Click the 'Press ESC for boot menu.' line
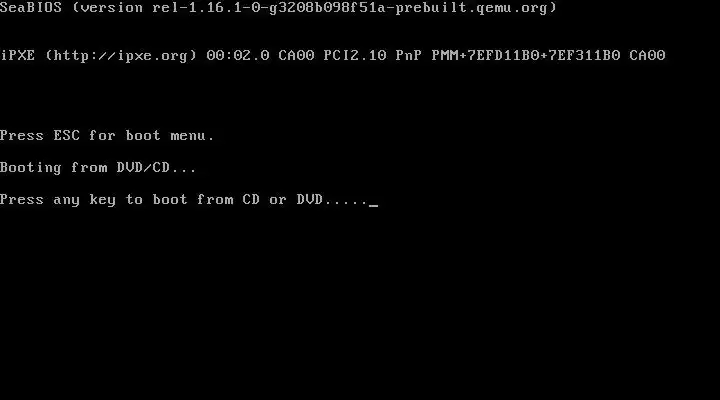This screenshot has height=400, width=720. 107,135
